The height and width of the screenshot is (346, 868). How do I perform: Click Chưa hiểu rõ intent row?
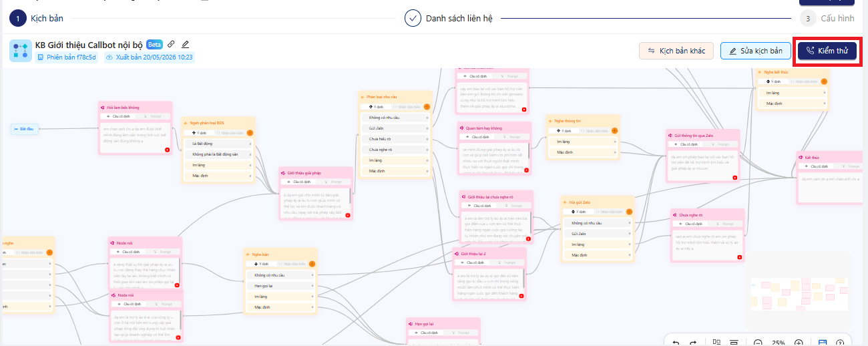pos(394,139)
